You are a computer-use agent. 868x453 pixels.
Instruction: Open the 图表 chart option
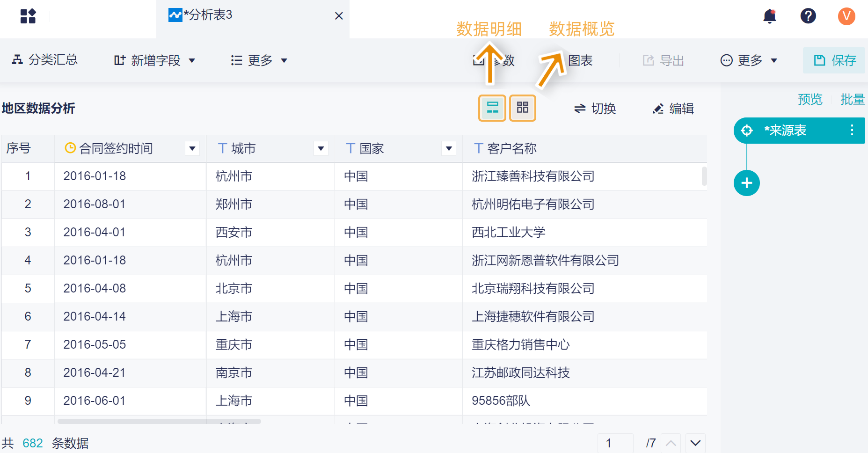click(580, 60)
